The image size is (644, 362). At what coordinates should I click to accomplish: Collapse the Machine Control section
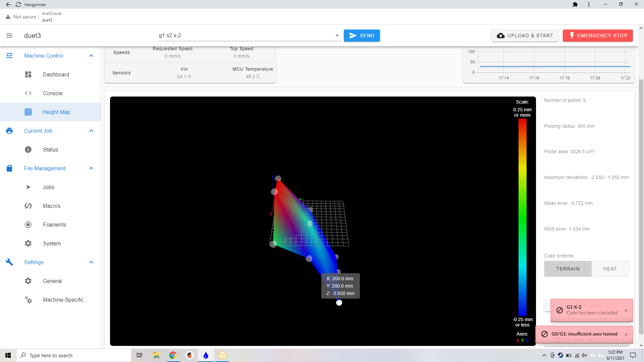point(91,56)
